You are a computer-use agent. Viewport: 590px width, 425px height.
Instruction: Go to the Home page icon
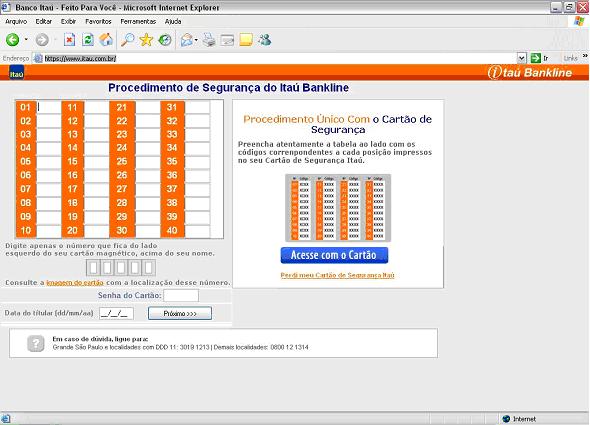click(x=106, y=40)
